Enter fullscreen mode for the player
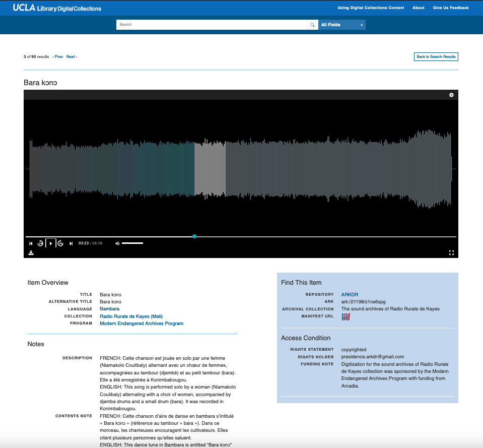Image resolution: width=483 pixels, height=448 pixels. (x=451, y=253)
